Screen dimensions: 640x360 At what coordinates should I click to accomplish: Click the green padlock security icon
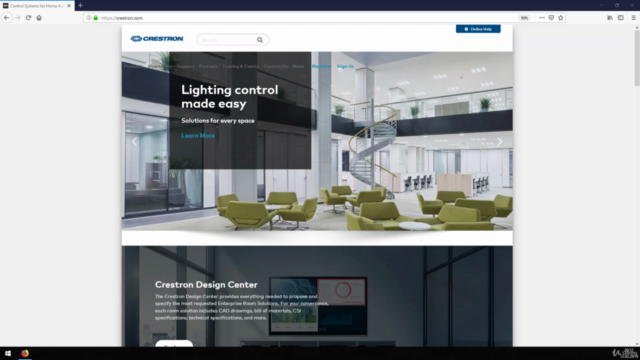click(x=96, y=18)
